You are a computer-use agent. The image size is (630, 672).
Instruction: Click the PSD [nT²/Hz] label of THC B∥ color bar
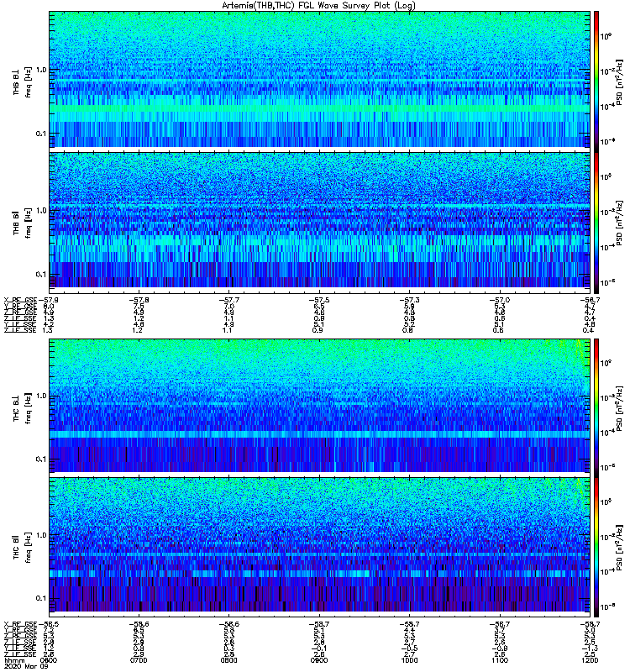(620, 547)
